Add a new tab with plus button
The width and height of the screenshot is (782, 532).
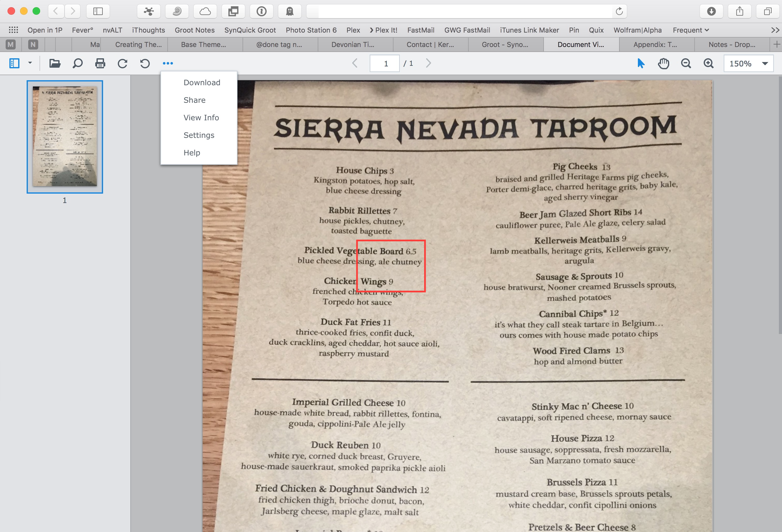point(777,44)
